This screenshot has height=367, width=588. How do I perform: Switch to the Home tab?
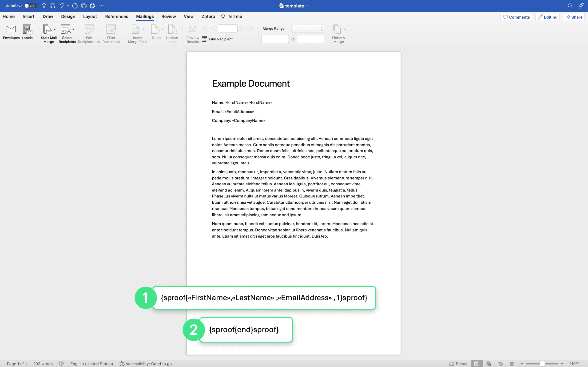point(9,16)
